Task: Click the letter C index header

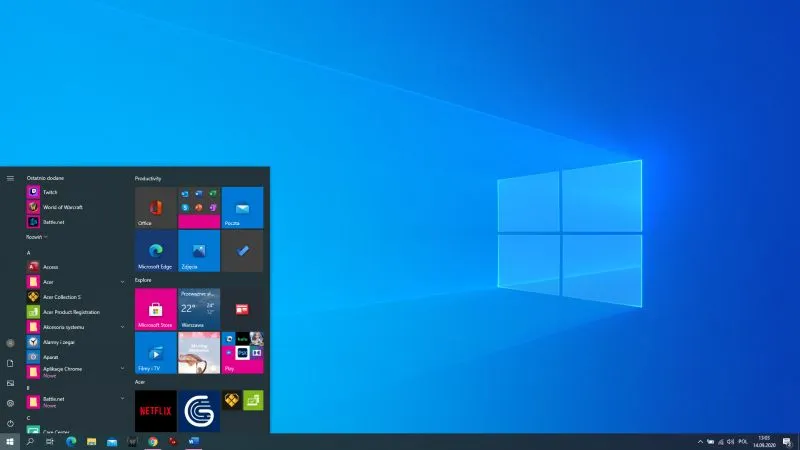Action: (29, 418)
